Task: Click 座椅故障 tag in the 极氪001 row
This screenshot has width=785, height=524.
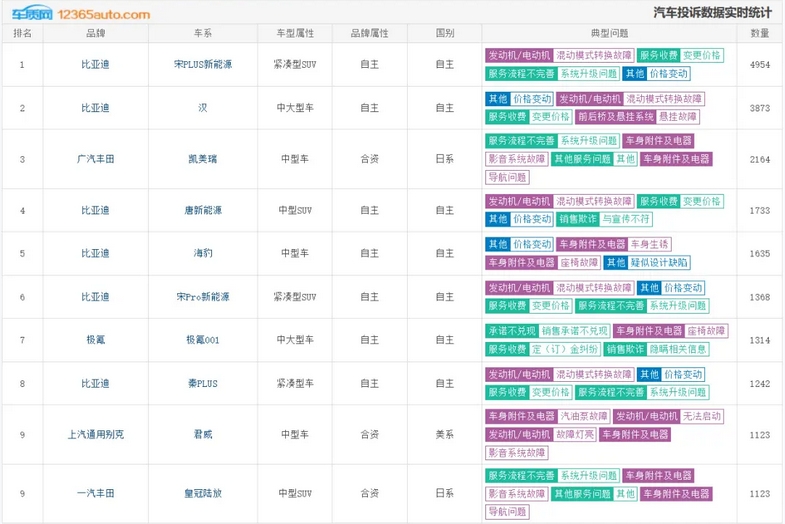Action: point(706,331)
